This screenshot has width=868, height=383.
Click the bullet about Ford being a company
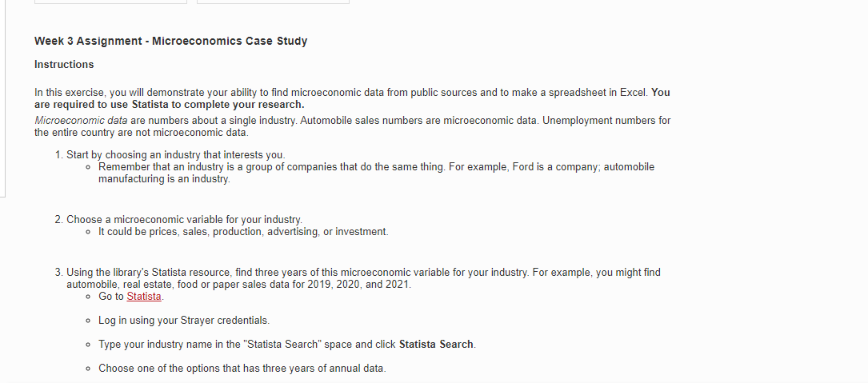tap(377, 173)
